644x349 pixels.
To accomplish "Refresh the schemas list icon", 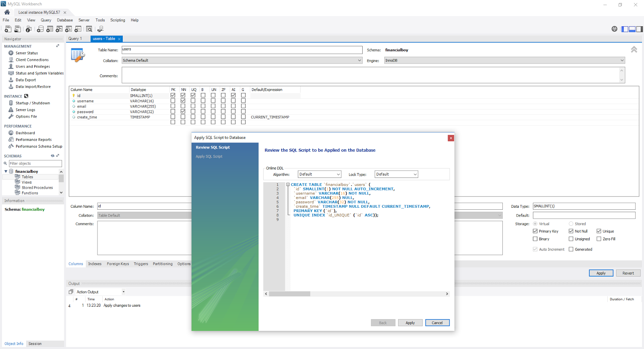I will pyautogui.click(x=52, y=156).
